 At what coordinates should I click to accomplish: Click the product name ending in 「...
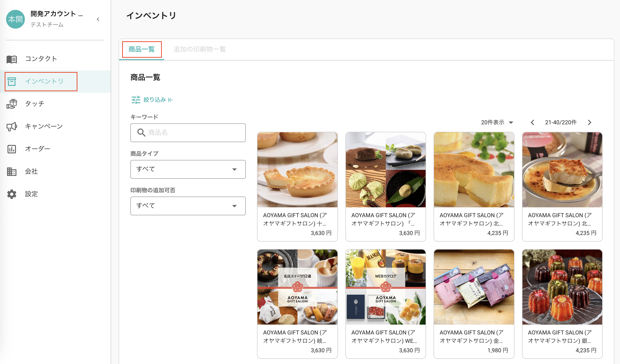pos(383,219)
